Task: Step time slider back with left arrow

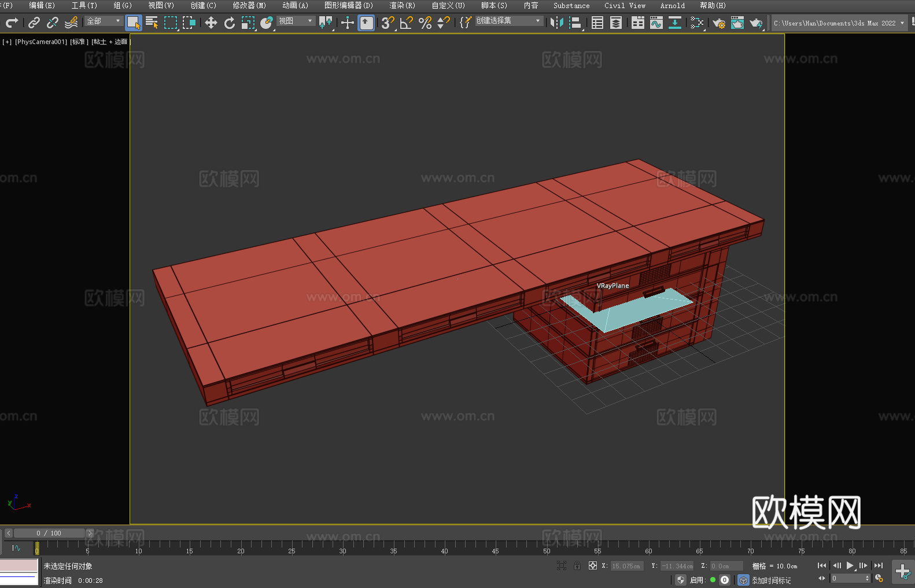Action: pos(9,533)
